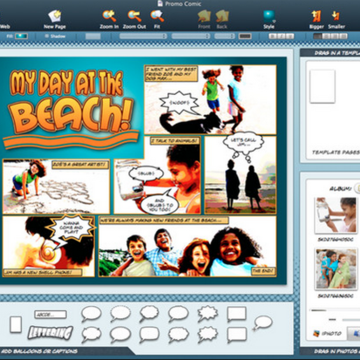360x360 pixels.
Task: Select 'The End!' caption box
Action: click(264, 271)
